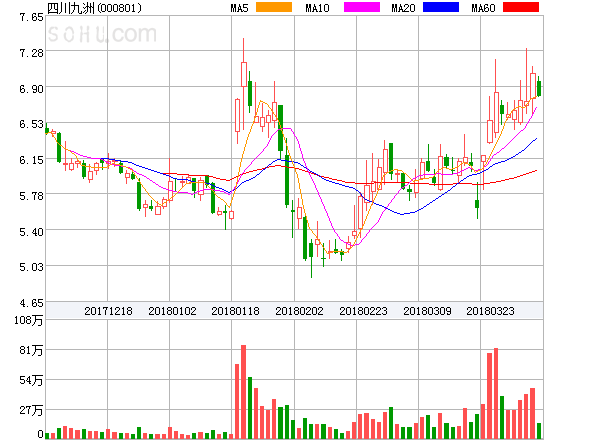Select the MA20 legend label
The width and height of the screenshot is (600, 440).
click(x=403, y=8)
